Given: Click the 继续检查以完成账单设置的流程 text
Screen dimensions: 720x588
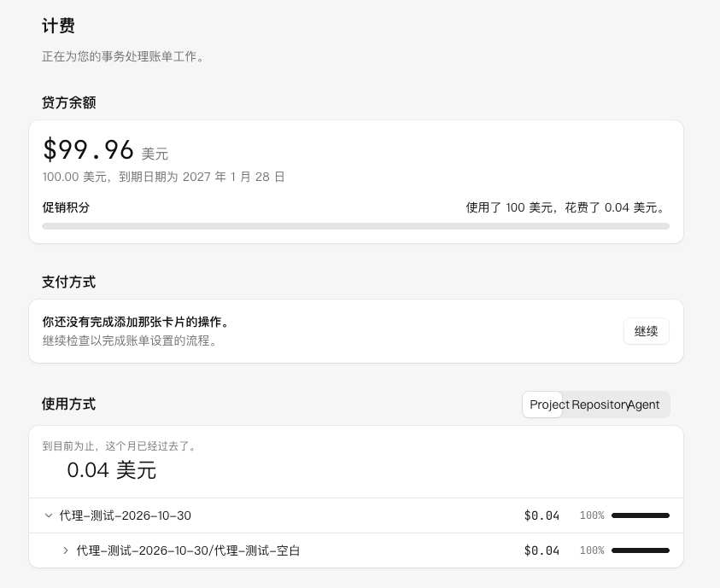Looking at the screenshot, I should (x=130, y=341).
